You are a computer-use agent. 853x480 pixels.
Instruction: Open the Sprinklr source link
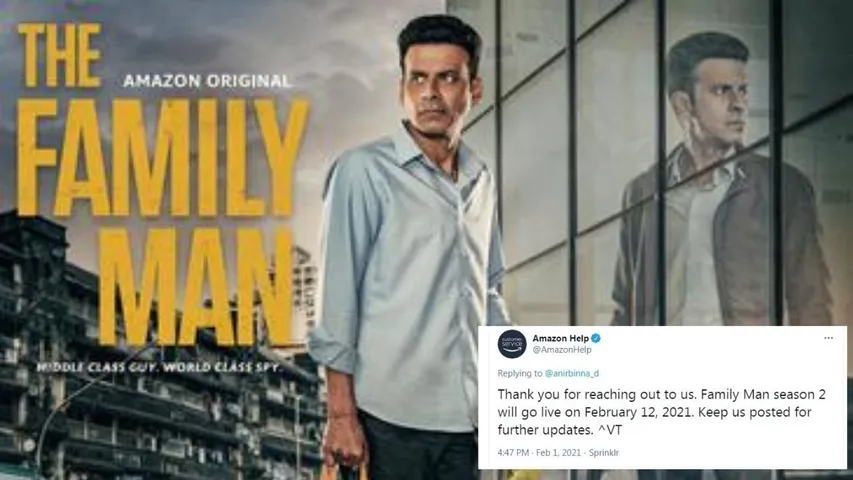(604, 452)
